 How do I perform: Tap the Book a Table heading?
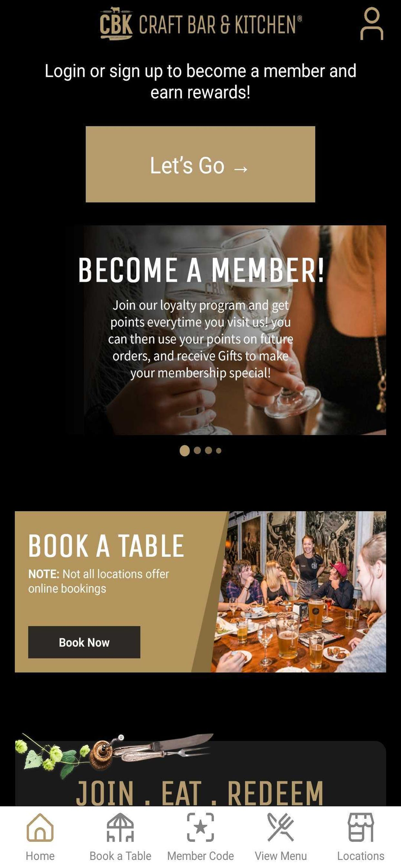click(x=106, y=546)
